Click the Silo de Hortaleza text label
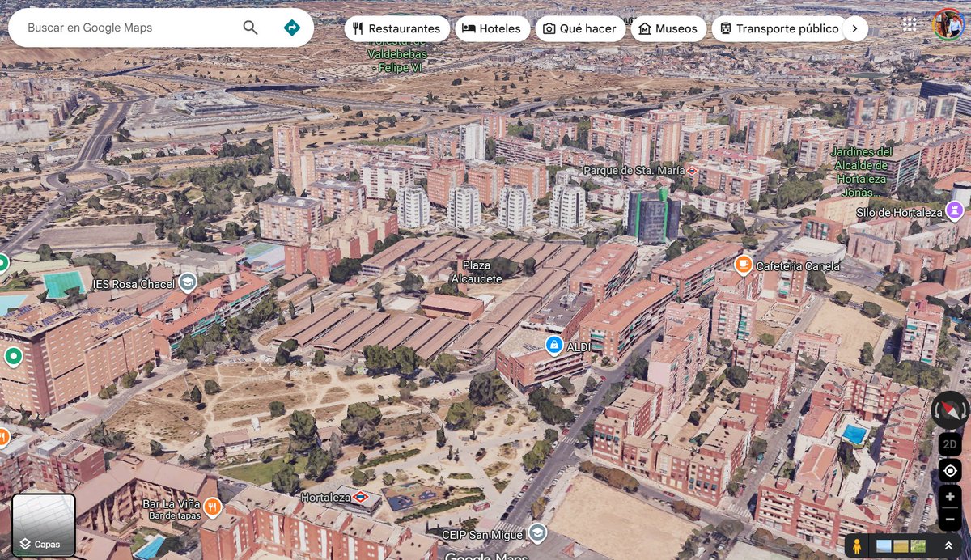971x560 pixels. (899, 212)
